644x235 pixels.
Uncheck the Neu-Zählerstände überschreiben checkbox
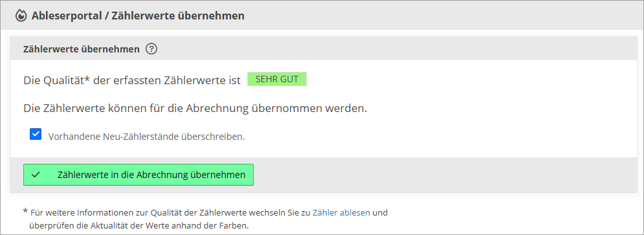(36, 135)
